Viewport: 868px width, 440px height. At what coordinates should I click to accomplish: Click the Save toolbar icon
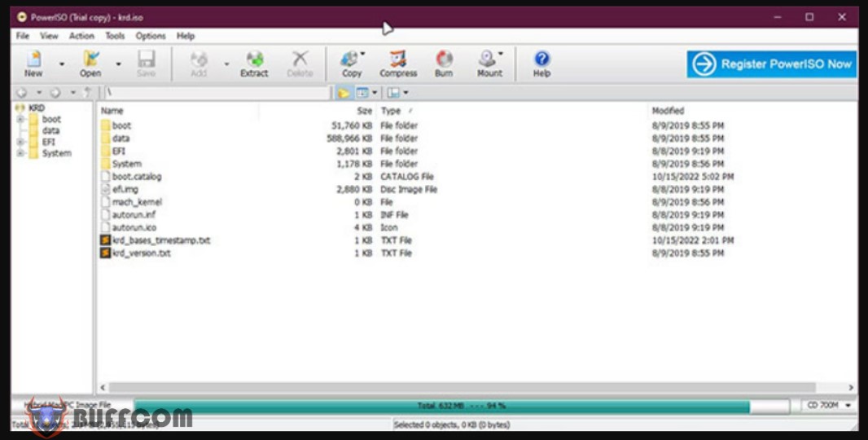pos(146,64)
